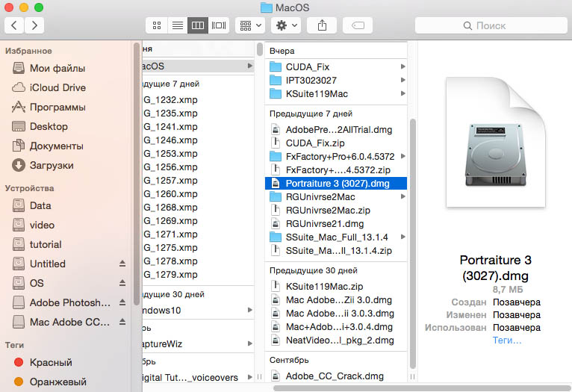Select the Data drive
The width and height of the screenshot is (572, 392).
pyautogui.click(x=40, y=205)
